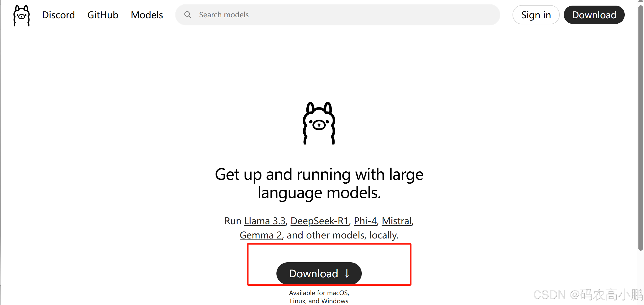Screen dimensions: 644x305
Task: Go to the Models page
Action: [x=147, y=15]
